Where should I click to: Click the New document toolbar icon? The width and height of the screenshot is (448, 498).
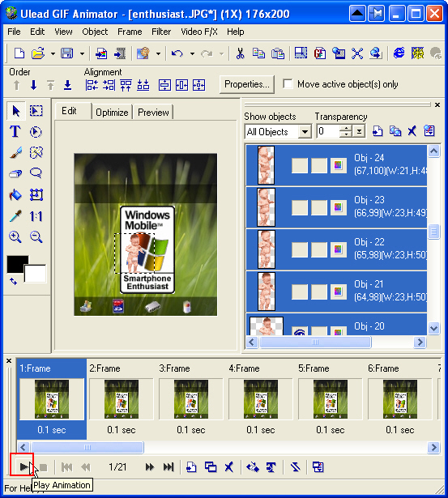(x=19, y=53)
